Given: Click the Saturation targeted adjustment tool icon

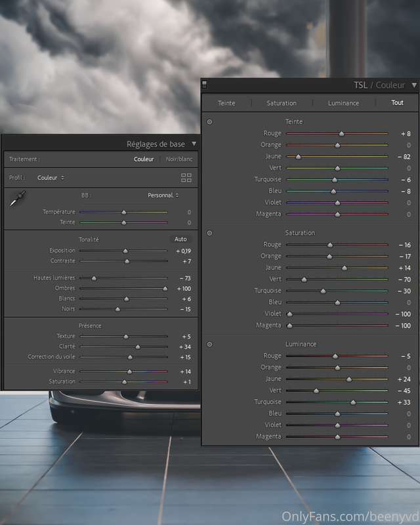Looking at the screenshot, I should coord(209,233).
